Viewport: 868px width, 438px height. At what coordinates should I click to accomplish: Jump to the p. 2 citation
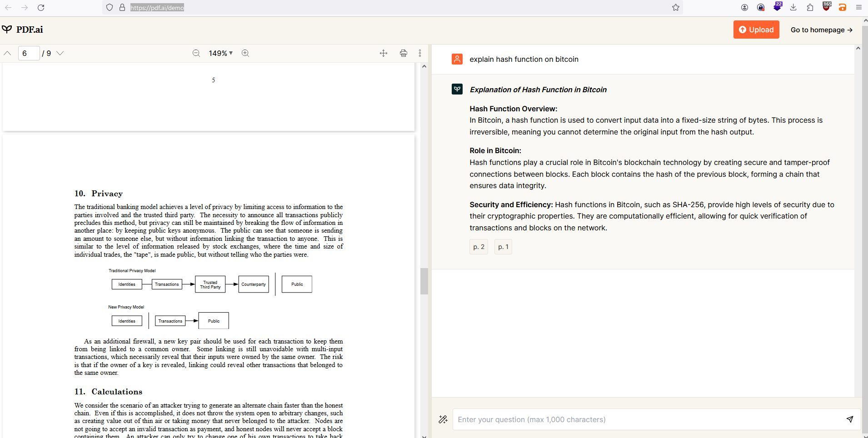pyautogui.click(x=479, y=247)
